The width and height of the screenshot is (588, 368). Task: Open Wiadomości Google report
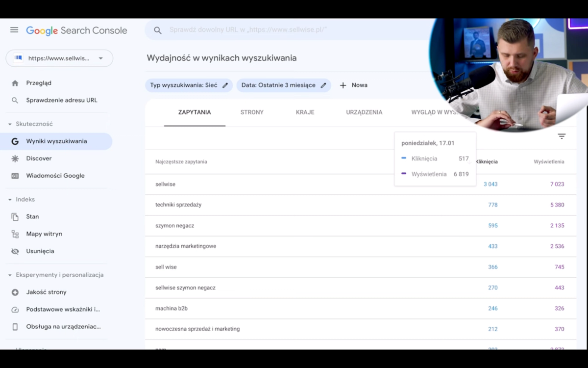coord(55,176)
